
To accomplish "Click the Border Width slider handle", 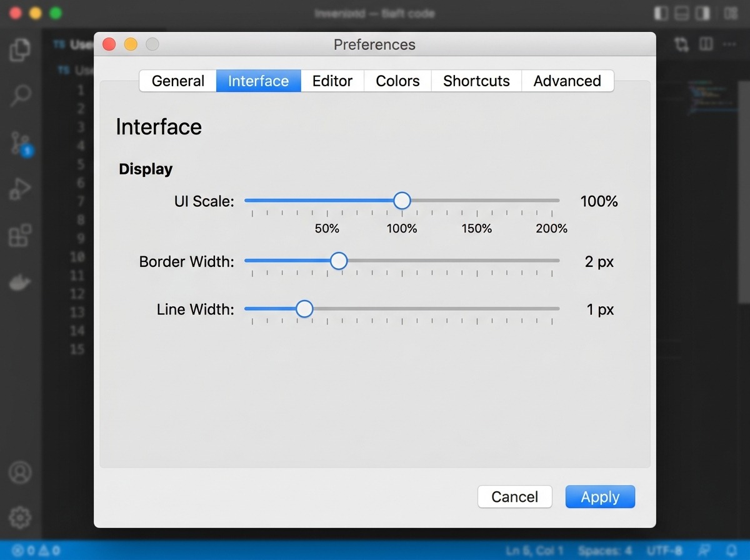I will 339,261.
